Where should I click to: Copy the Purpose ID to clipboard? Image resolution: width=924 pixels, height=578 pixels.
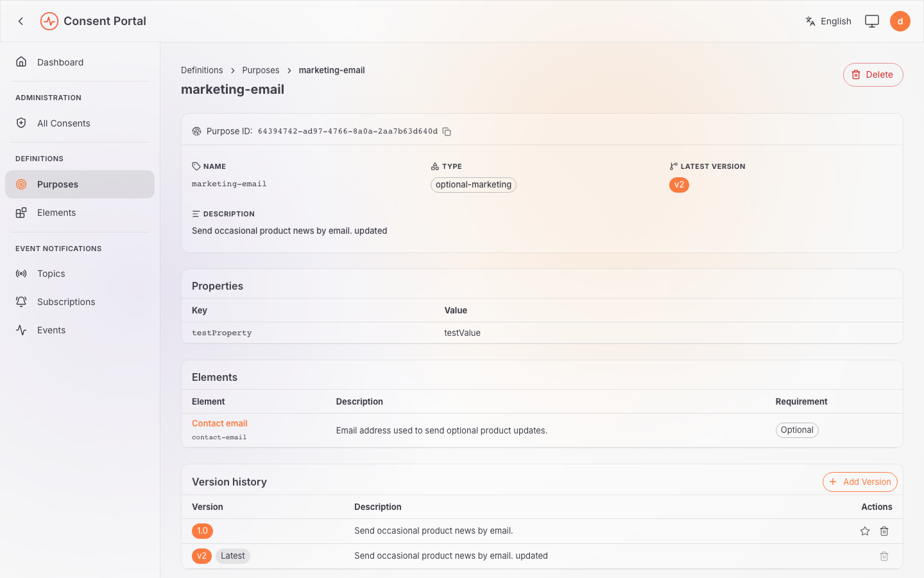pyautogui.click(x=447, y=132)
